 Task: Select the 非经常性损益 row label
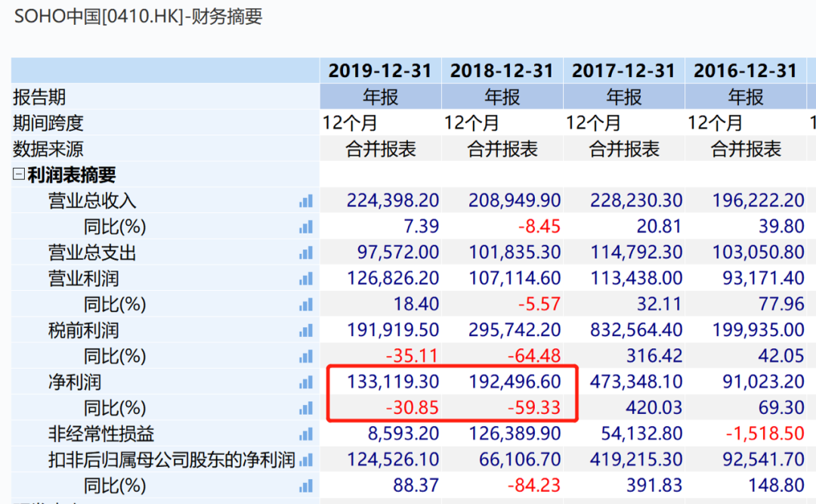click(101, 434)
